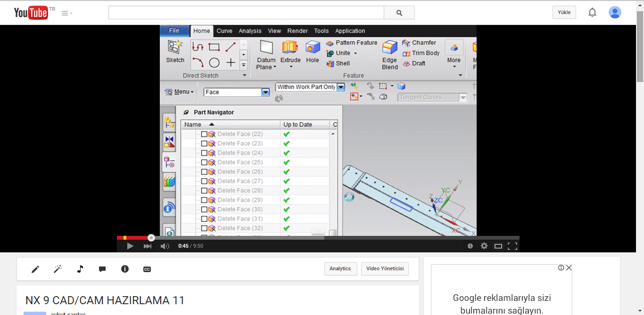Open the Web Browser sidebar tab
Screen dimensions: 644x315
point(169,207)
